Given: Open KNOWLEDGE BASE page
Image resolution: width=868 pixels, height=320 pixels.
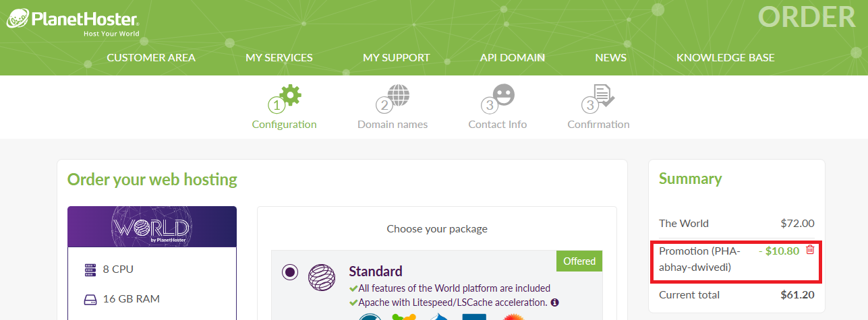Looking at the screenshot, I should tap(726, 58).
